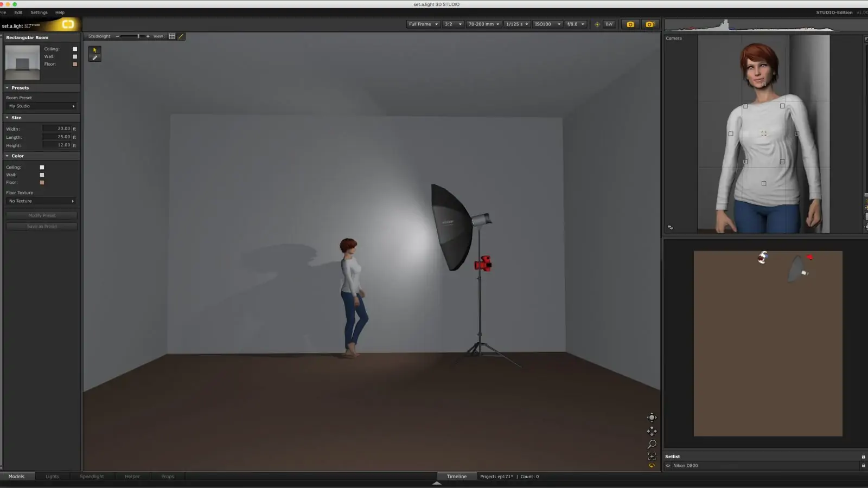Click the Setlist header lock icon

[863, 457]
